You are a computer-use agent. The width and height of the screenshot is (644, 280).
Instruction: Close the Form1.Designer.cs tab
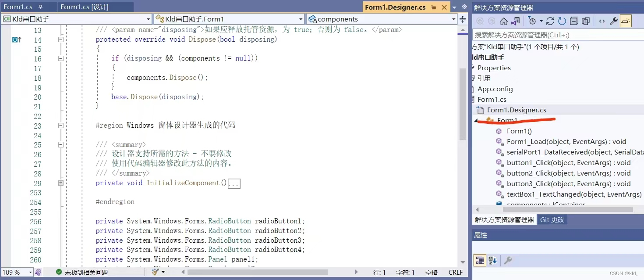click(444, 7)
